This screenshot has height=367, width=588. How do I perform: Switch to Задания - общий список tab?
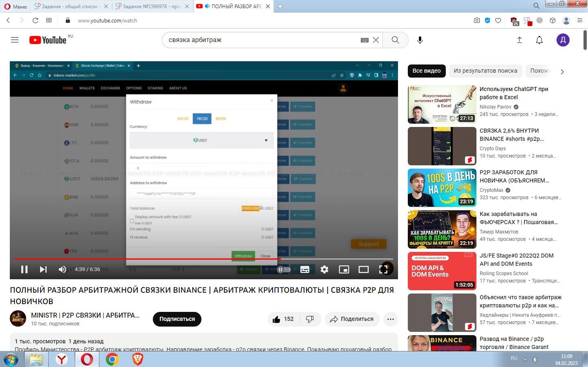tap(71, 6)
